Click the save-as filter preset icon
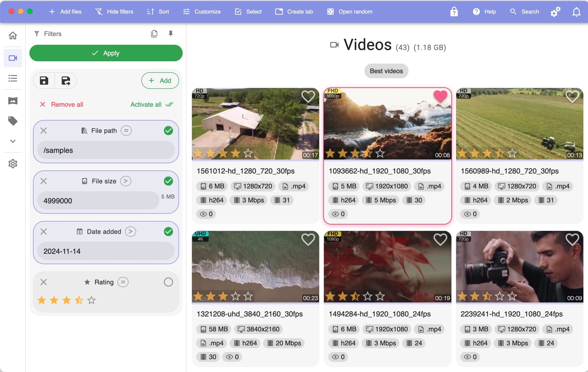588x372 pixels. tap(66, 81)
